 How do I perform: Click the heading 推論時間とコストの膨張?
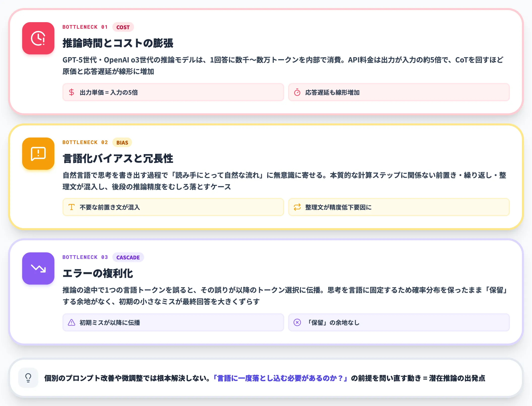tap(118, 43)
